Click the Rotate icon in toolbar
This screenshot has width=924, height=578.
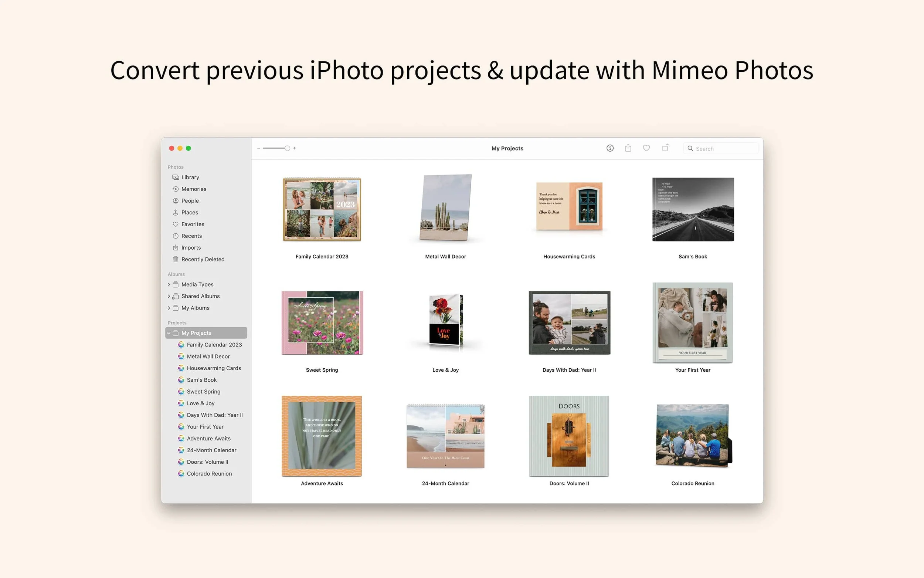point(665,148)
